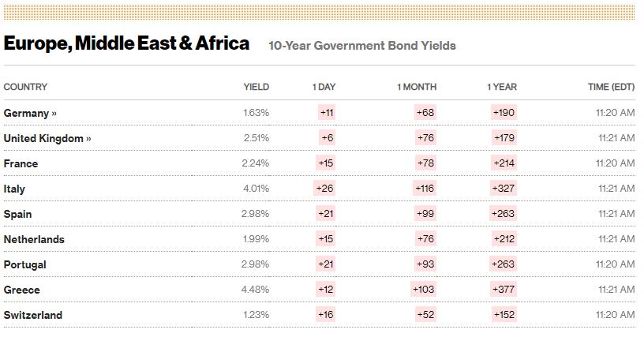This screenshot has height=337, width=644.
Task: Click the Italy country row label
Action: (x=14, y=189)
